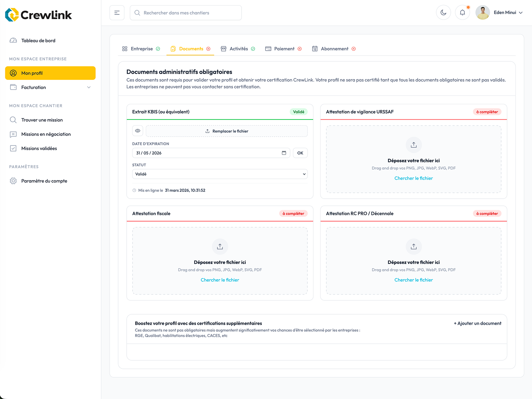Image resolution: width=532 pixels, height=399 pixels.
Task: Switch to the Entreprise tab
Action: pyautogui.click(x=141, y=49)
